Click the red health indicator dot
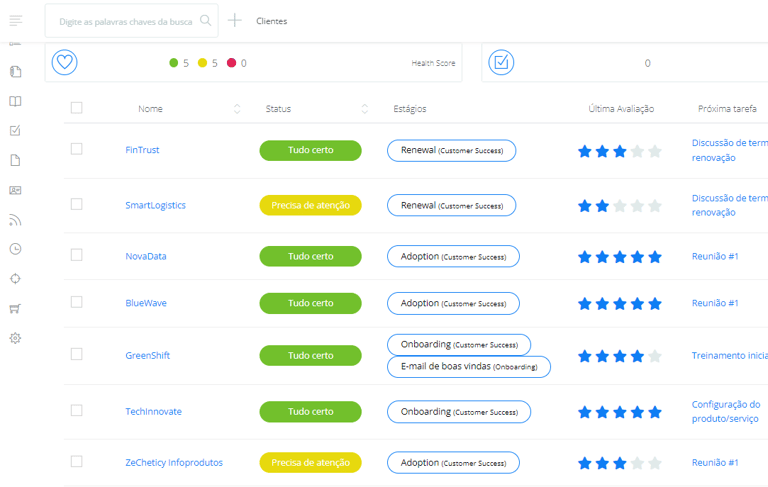This screenshot has width=768, height=487. click(231, 63)
